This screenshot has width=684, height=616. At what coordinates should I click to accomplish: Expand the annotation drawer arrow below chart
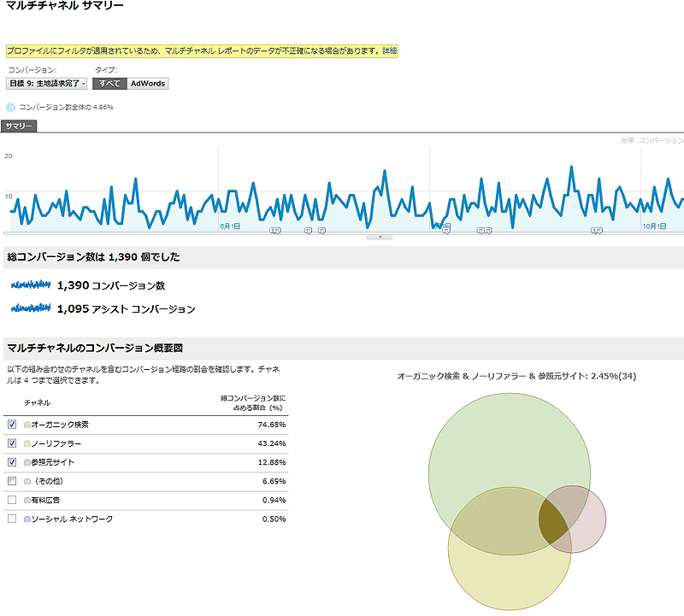pyautogui.click(x=380, y=237)
